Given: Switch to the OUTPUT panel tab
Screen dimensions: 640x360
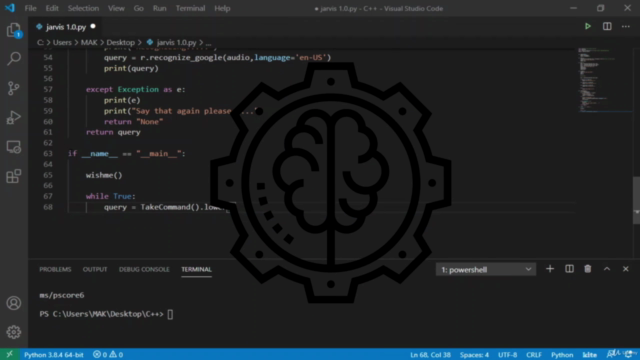Looking at the screenshot, I should (x=95, y=269).
